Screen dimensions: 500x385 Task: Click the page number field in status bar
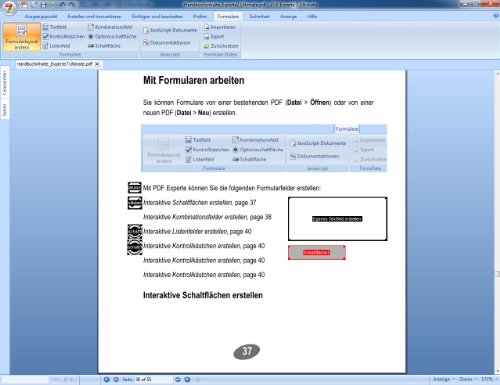pyautogui.click(x=152, y=379)
